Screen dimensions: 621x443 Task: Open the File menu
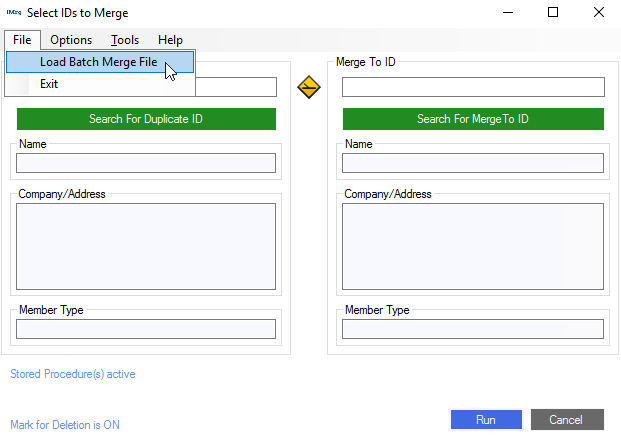(x=22, y=40)
